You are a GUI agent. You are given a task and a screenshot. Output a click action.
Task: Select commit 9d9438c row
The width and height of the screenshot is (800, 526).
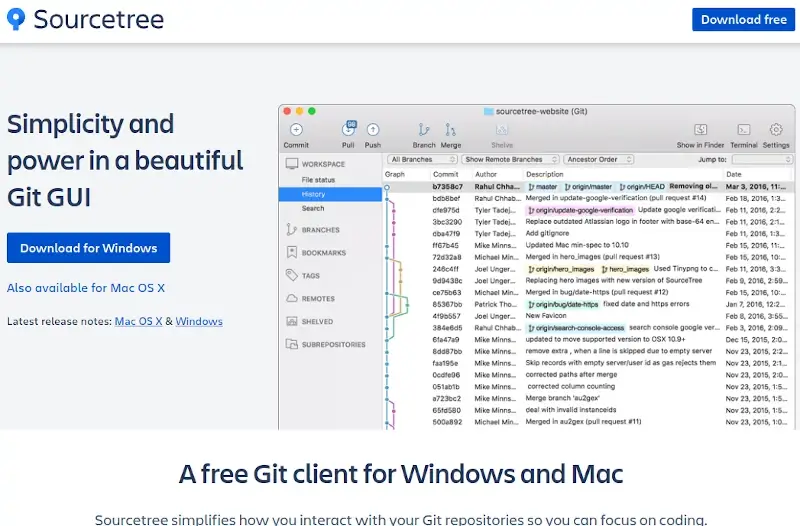[588, 281]
